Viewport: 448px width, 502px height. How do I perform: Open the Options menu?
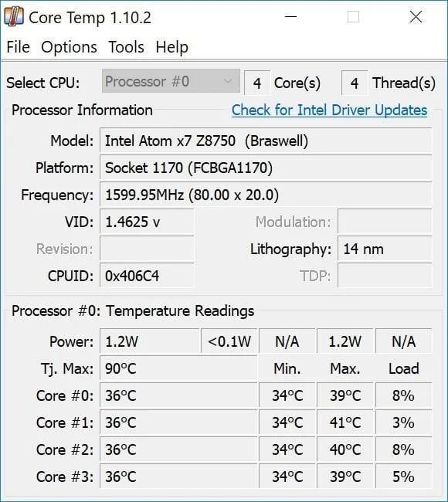tap(69, 47)
